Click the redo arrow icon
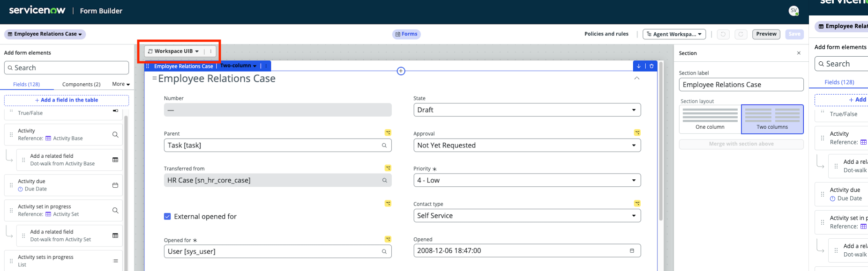The image size is (868, 271). (741, 34)
